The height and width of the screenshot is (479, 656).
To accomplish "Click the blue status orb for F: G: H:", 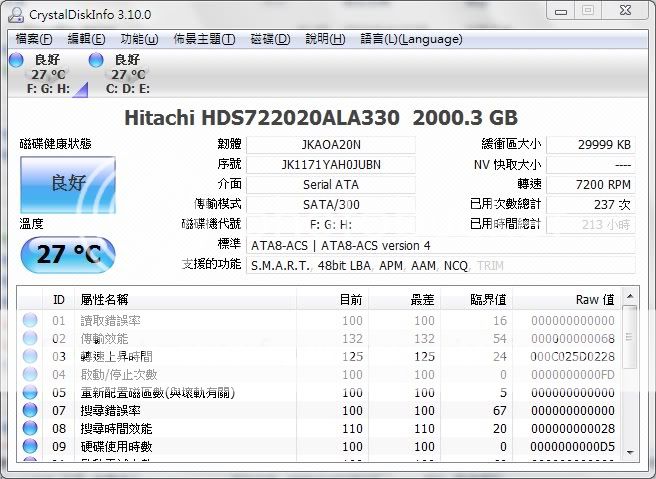I will 16,60.
